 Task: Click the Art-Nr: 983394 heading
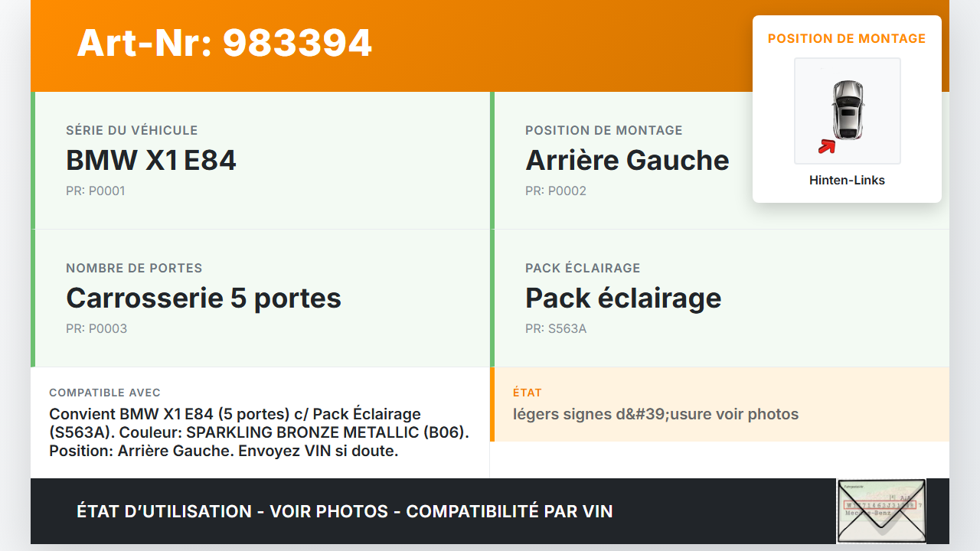pos(224,43)
